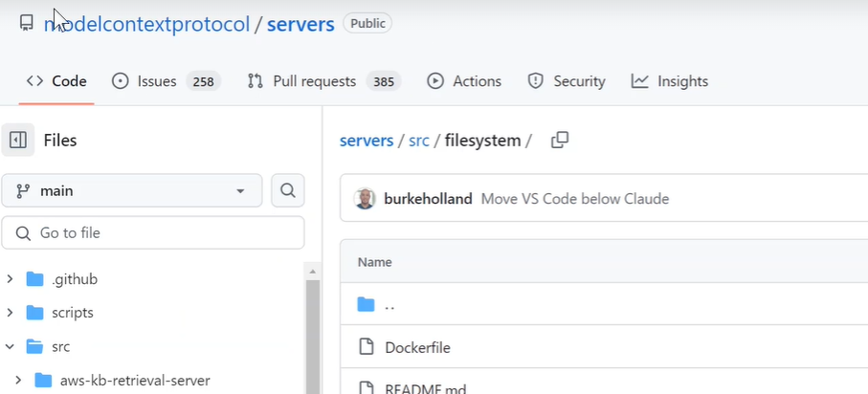Expand the scripts folder chevron
This screenshot has height=394, width=868.
coord(10,313)
